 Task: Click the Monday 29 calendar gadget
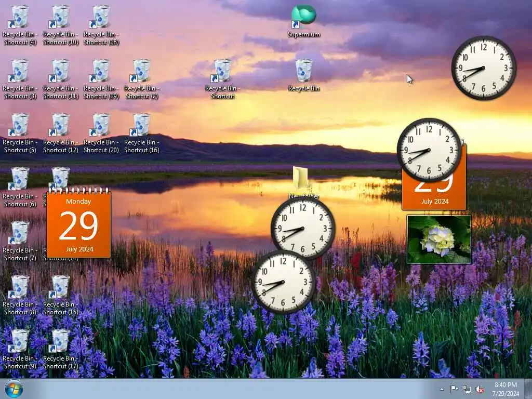[x=79, y=222]
